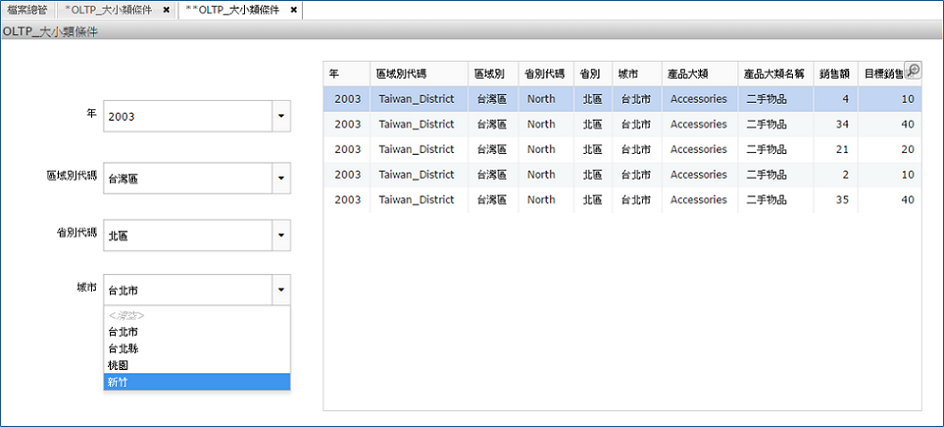The image size is (944, 427).
Task: Open the 省別代碼 dropdown arrow
Action: click(281, 237)
